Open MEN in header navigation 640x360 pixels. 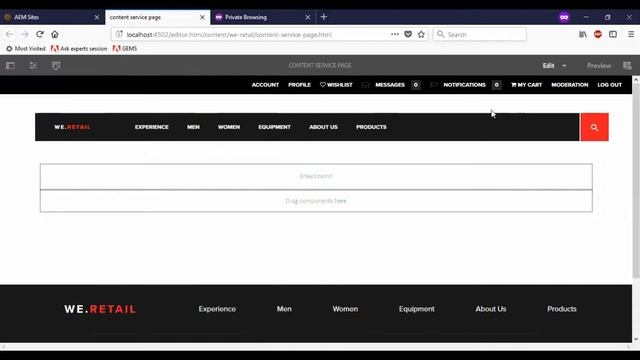tap(193, 127)
